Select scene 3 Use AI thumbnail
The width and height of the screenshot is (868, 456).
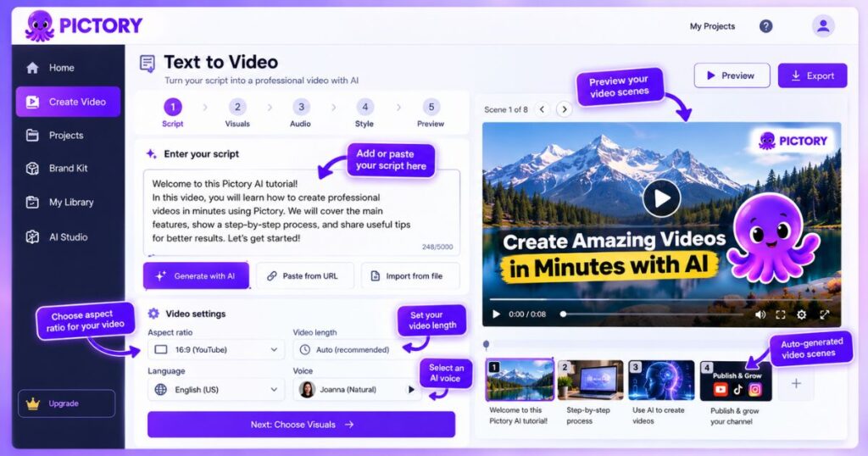(x=661, y=381)
